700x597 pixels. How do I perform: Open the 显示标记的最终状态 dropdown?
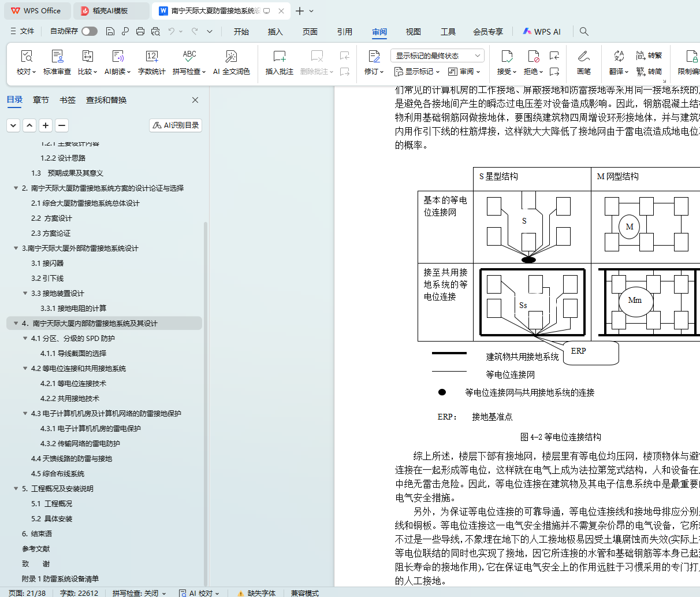[x=437, y=55]
